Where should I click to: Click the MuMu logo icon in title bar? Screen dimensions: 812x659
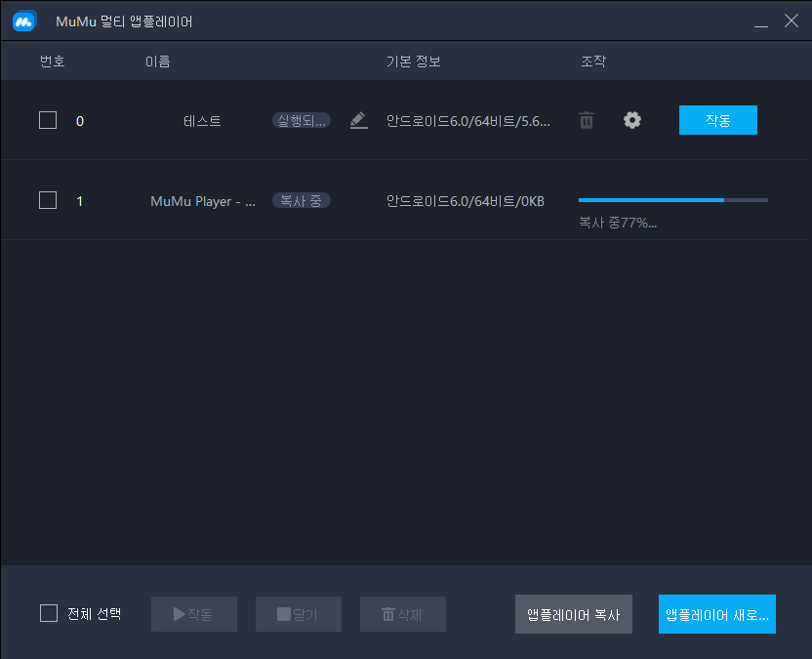coord(24,21)
